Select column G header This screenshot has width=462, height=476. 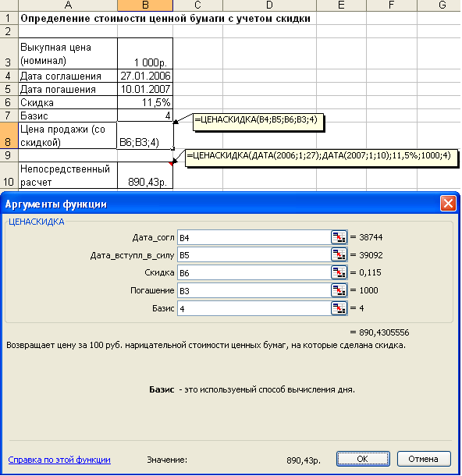coord(439,5)
